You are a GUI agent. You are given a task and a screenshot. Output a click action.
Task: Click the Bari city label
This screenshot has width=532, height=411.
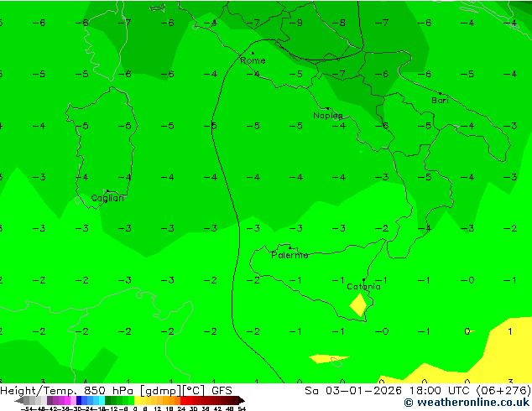[x=440, y=101]
